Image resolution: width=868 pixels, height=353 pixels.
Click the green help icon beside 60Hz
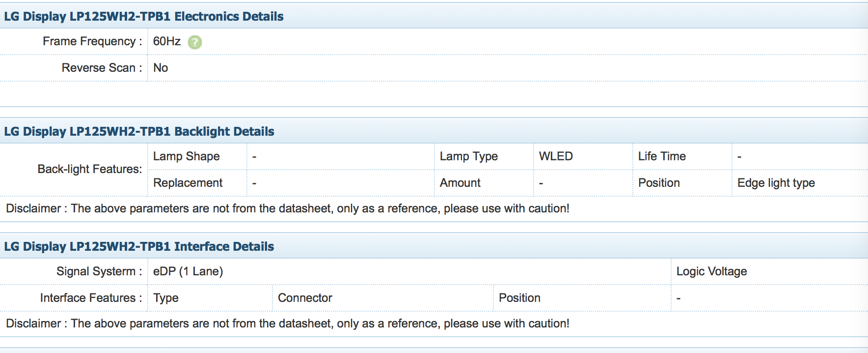[195, 42]
